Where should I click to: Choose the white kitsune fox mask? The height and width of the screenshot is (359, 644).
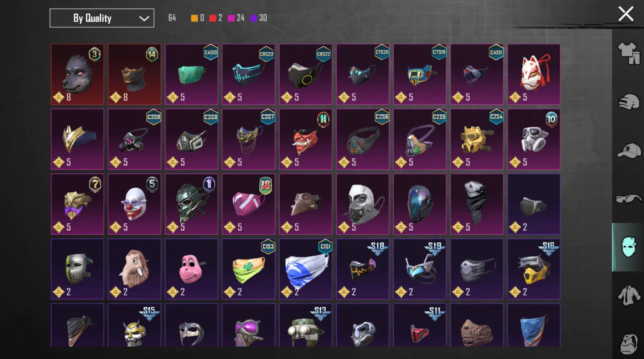(534, 75)
